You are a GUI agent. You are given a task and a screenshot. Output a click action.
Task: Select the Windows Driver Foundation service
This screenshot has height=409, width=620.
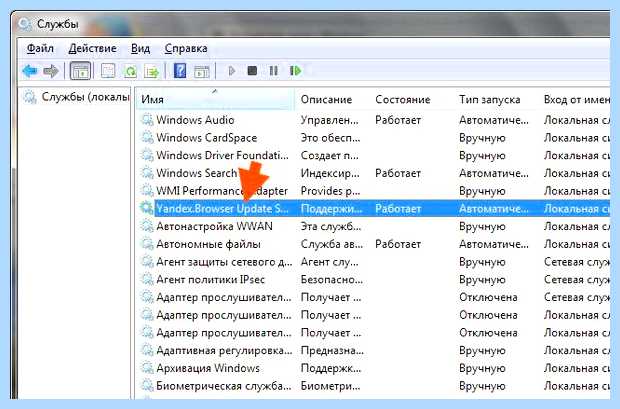pos(222,155)
